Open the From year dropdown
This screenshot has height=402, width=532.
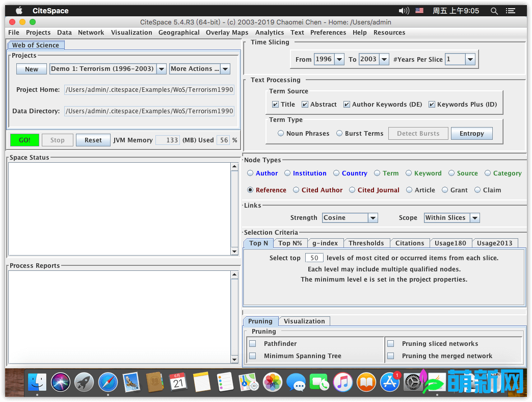[x=339, y=59]
